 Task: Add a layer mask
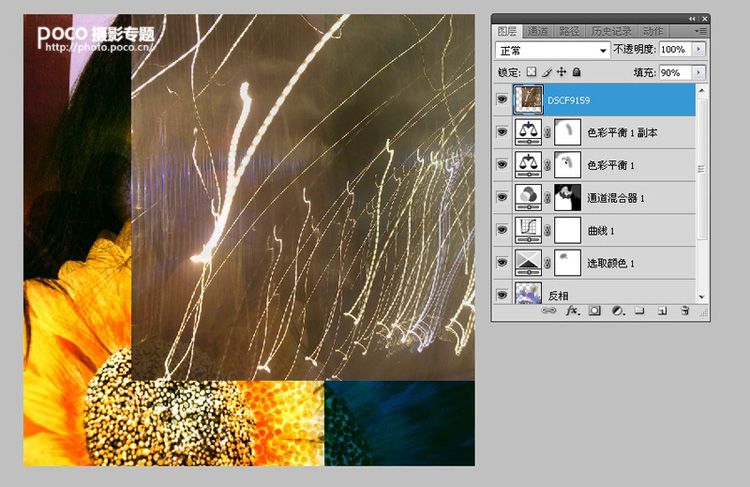[595, 310]
